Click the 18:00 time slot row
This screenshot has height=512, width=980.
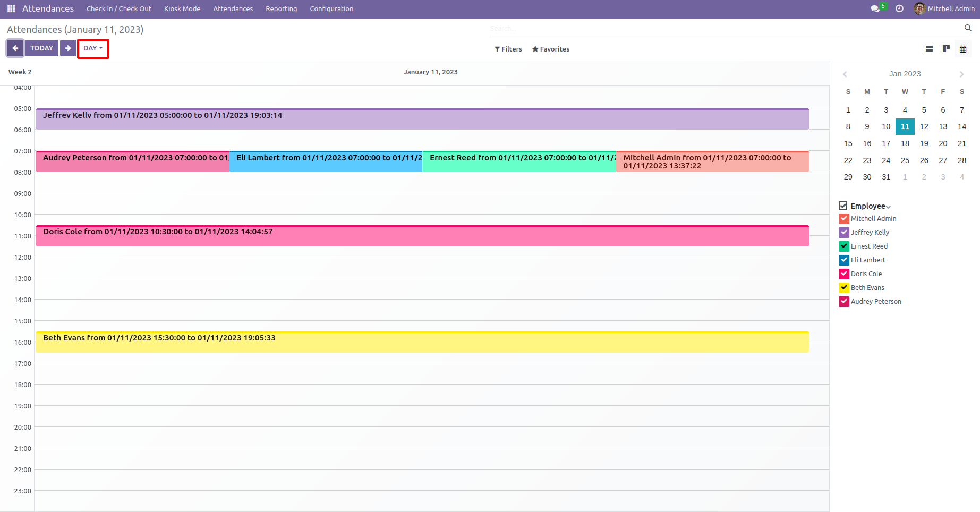point(432,395)
